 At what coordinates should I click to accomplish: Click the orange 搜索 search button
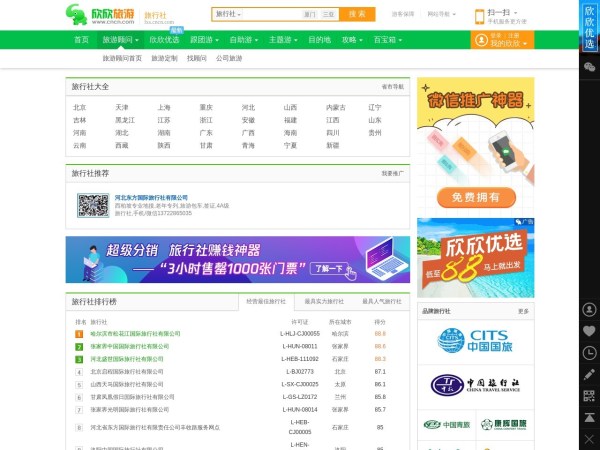click(x=357, y=14)
